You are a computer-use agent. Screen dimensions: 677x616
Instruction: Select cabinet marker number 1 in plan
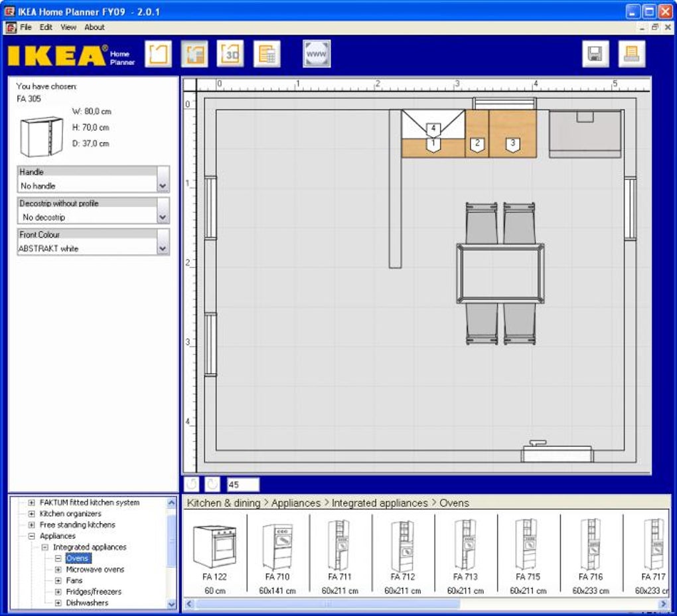coord(433,144)
